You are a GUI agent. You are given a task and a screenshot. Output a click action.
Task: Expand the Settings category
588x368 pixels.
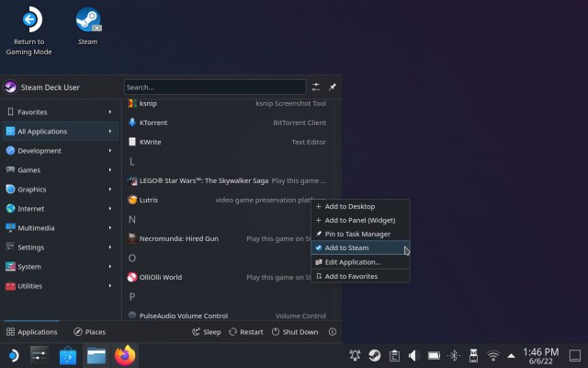(60, 247)
